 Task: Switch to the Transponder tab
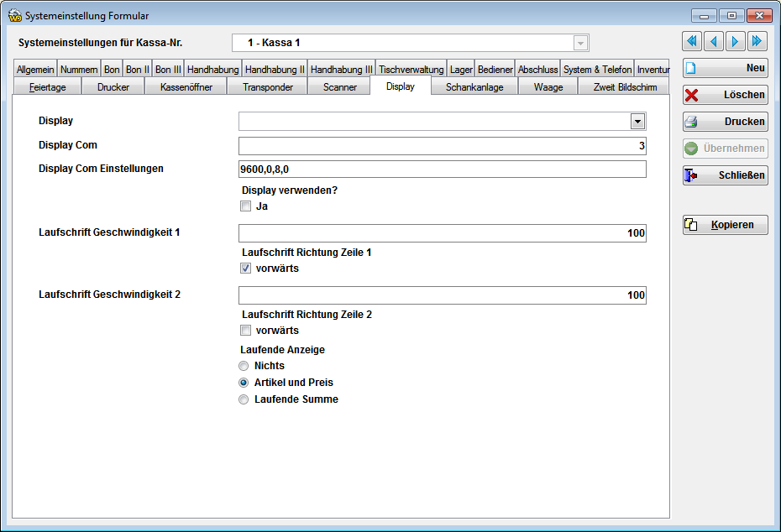coord(268,87)
